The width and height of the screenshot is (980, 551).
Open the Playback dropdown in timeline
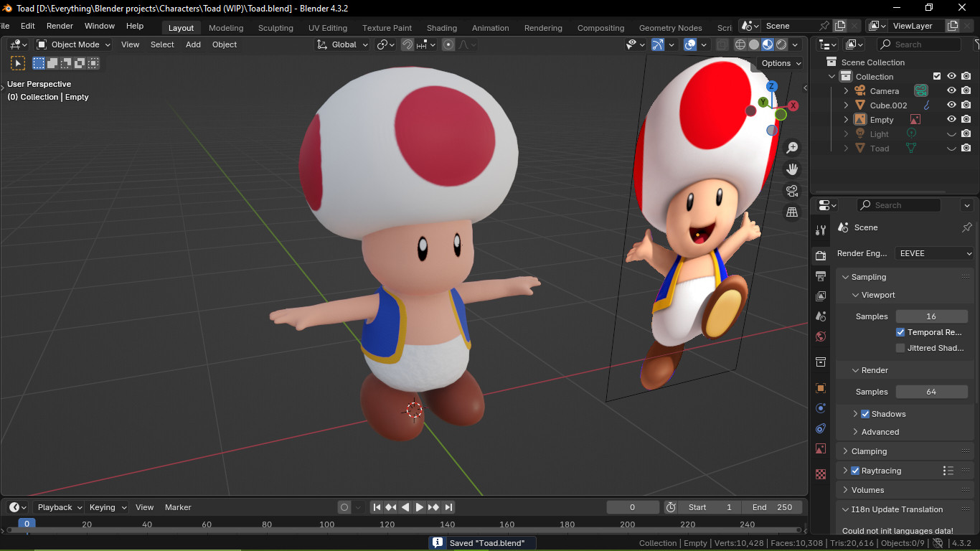click(59, 507)
